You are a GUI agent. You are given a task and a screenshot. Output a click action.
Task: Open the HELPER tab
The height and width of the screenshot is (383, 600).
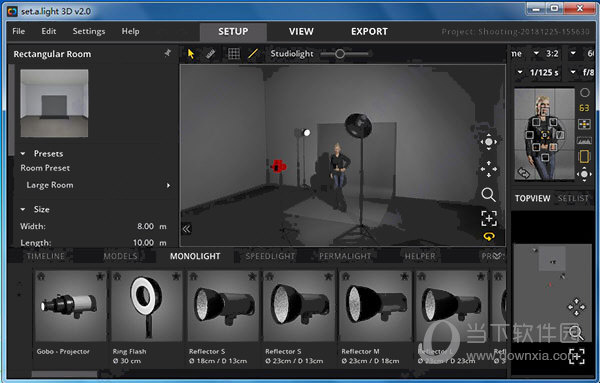click(420, 256)
